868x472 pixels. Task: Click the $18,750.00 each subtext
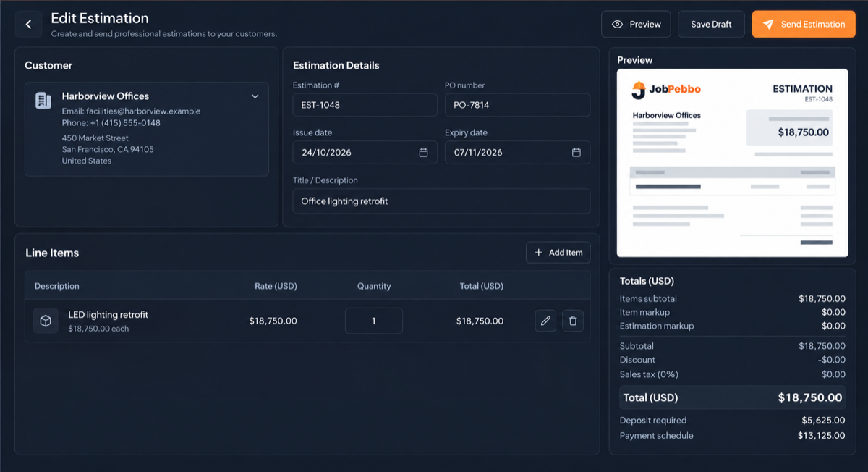click(x=98, y=329)
